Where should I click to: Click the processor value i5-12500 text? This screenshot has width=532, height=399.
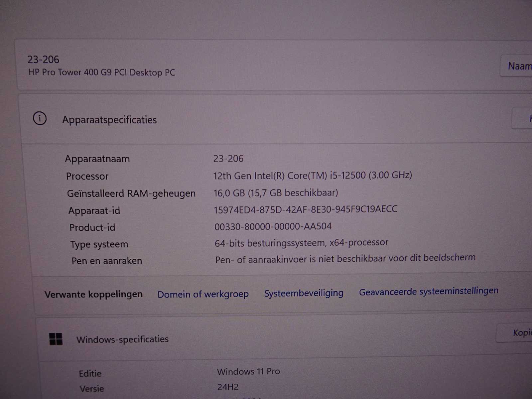tap(312, 175)
